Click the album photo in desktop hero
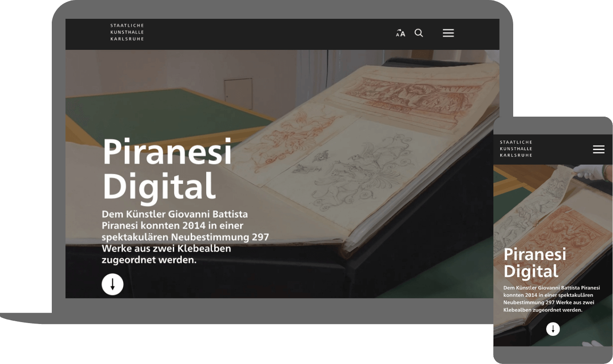The width and height of the screenshot is (613, 364). coord(282,174)
